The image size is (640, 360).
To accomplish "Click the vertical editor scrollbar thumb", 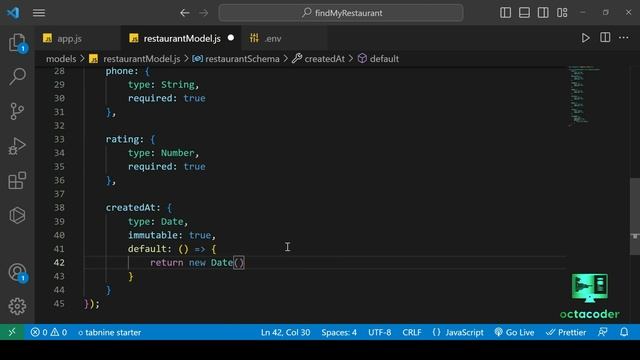I will (635, 216).
